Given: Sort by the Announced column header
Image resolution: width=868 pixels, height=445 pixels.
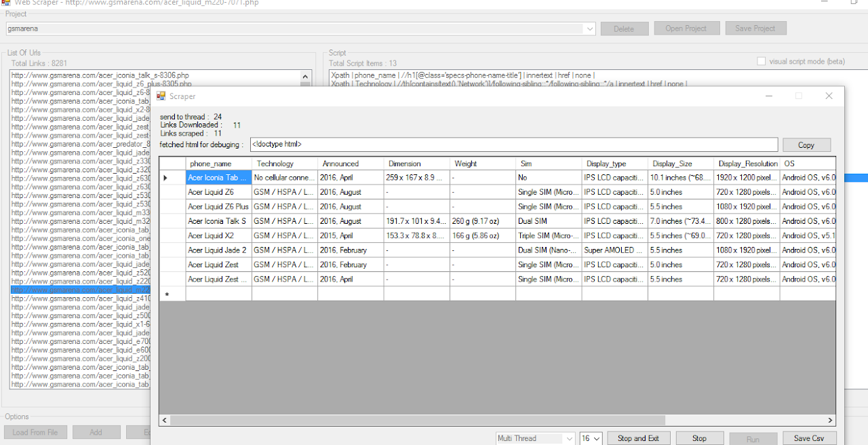Looking at the screenshot, I should pos(351,163).
